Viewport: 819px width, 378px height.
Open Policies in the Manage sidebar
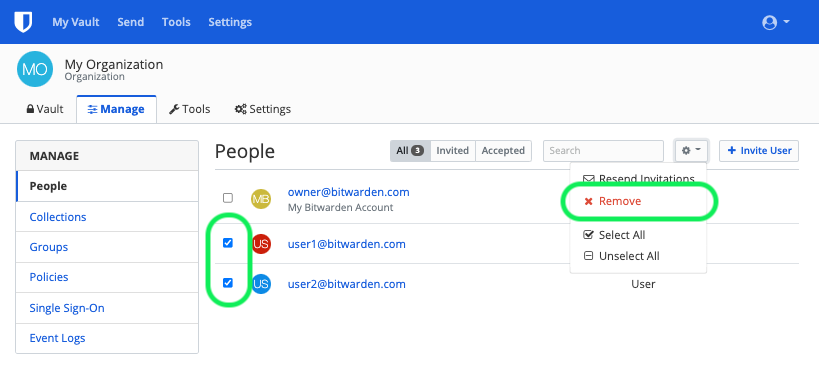point(107,277)
